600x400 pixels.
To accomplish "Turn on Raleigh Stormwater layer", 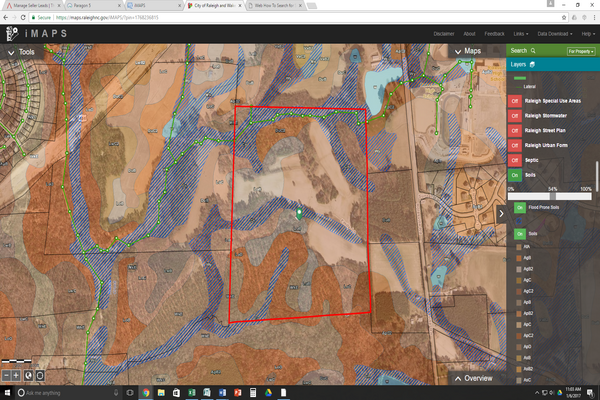I will (x=516, y=116).
